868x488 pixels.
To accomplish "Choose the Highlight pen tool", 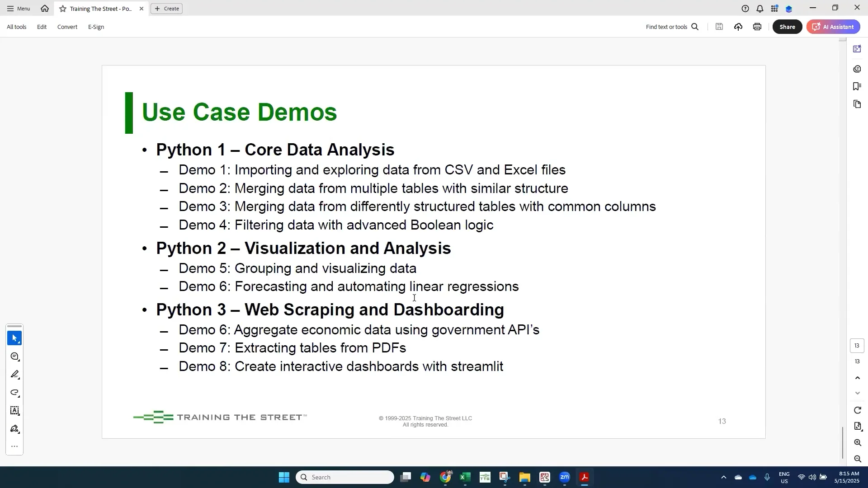I will (14, 375).
